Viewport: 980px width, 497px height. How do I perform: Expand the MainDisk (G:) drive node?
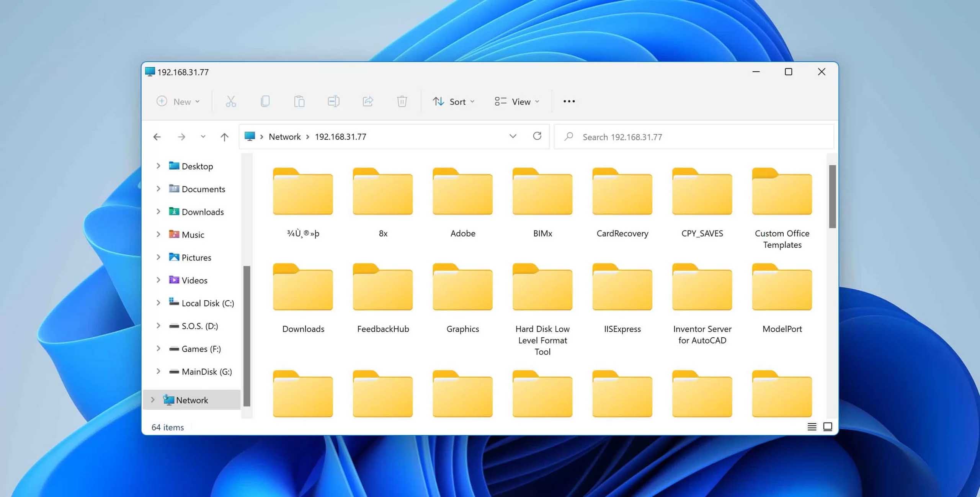(158, 371)
